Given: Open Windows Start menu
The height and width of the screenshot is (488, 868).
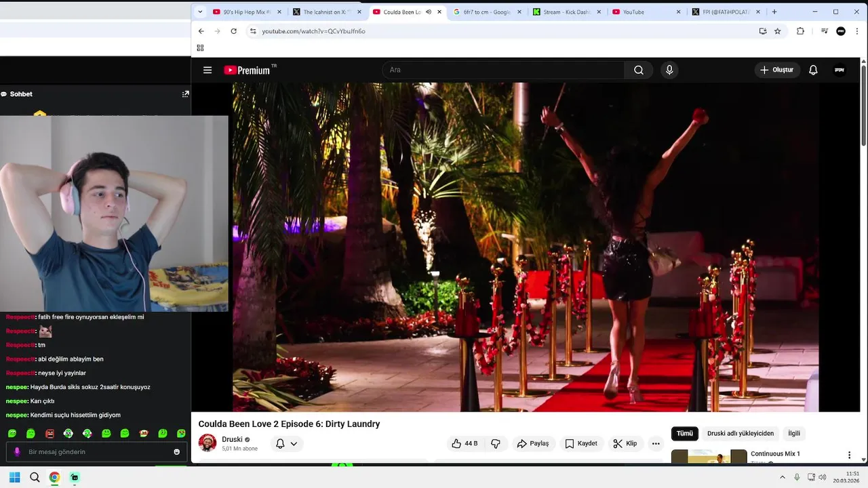Looking at the screenshot, I should pos(14,477).
